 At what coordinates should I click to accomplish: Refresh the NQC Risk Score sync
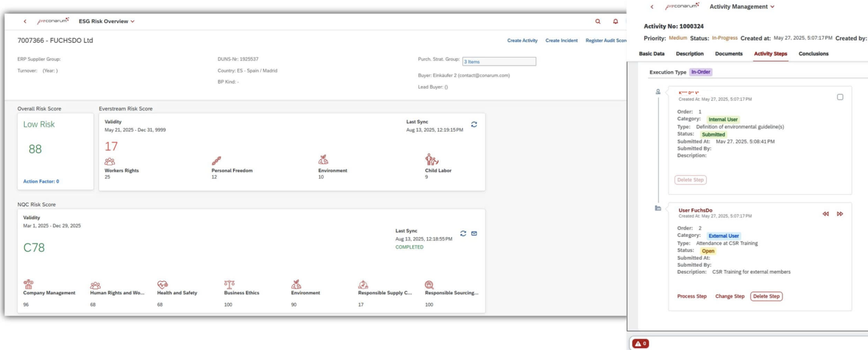[463, 234]
